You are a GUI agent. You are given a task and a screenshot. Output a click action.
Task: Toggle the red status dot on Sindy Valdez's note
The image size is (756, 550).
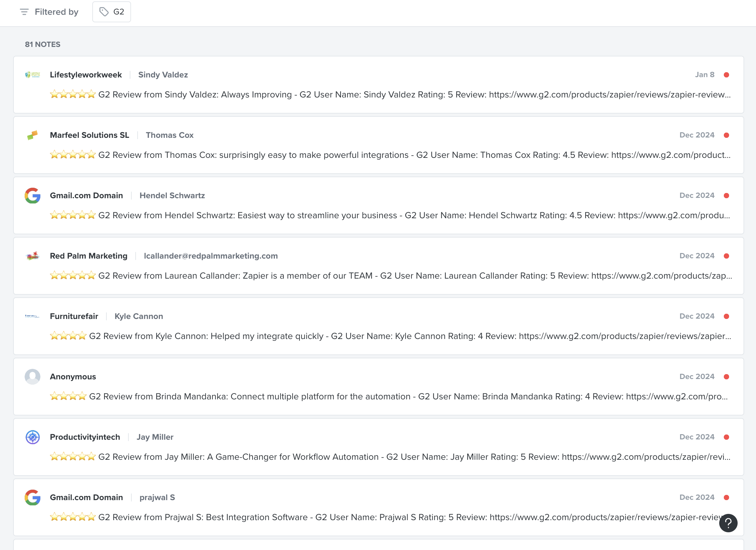(726, 74)
